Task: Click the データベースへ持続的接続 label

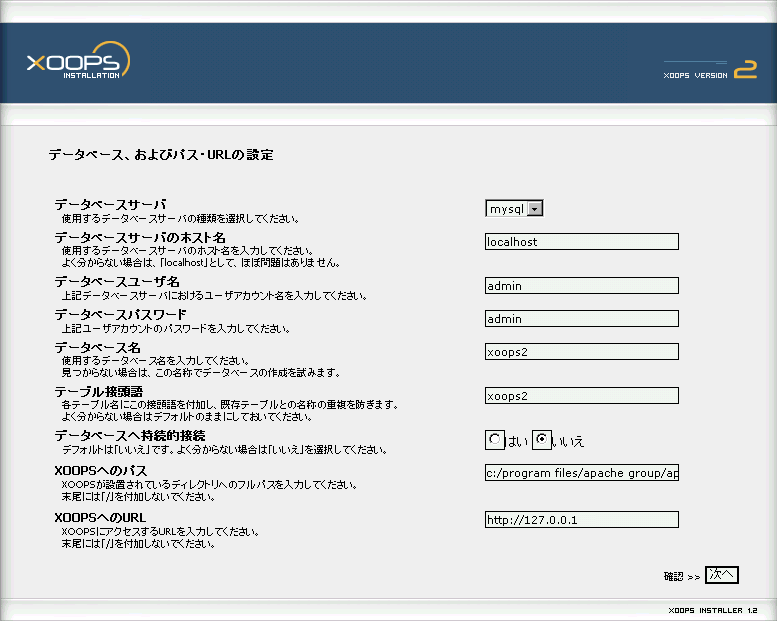Action: click(129, 436)
